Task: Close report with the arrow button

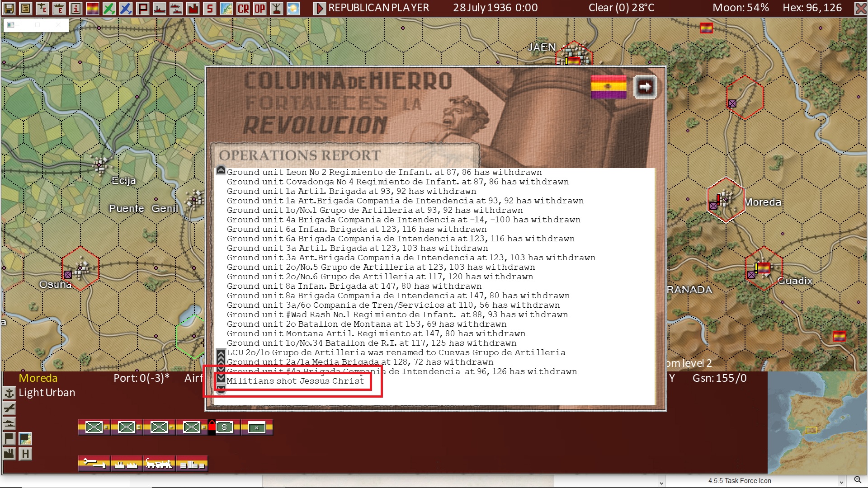Action: click(645, 87)
